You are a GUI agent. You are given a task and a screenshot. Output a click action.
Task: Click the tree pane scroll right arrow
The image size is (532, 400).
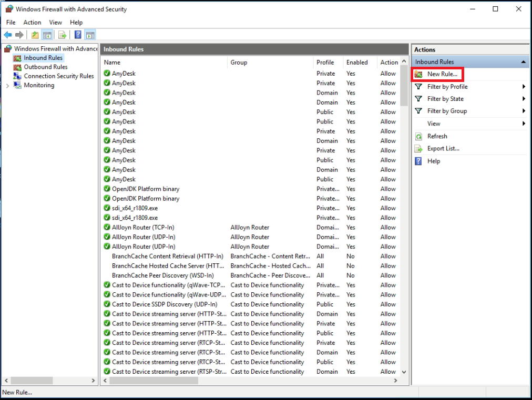pos(93,381)
